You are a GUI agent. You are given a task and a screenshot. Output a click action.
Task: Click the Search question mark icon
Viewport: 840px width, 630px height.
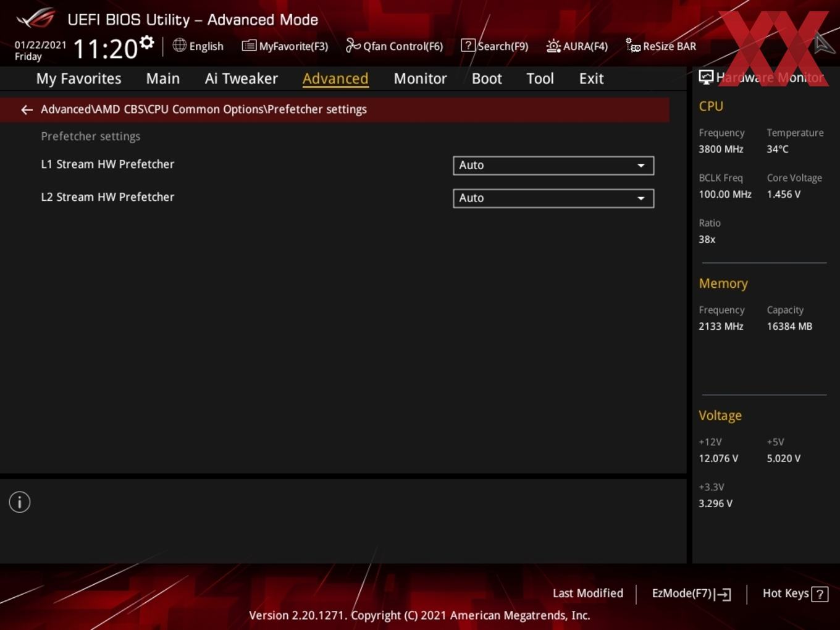(468, 45)
